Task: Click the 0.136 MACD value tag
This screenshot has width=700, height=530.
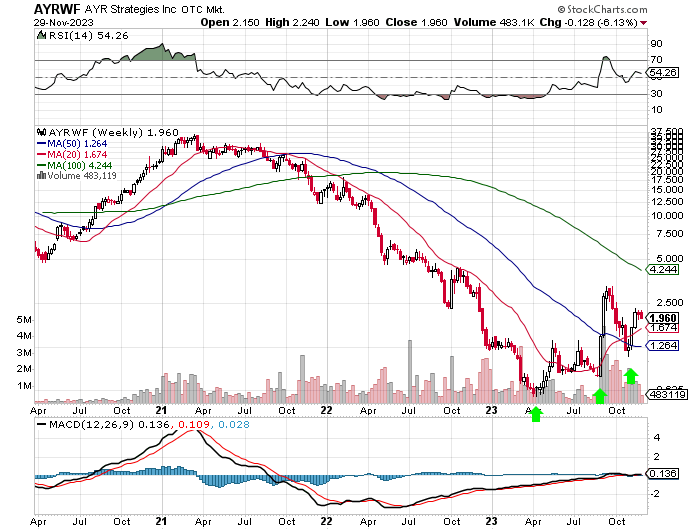Action: (664, 474)
